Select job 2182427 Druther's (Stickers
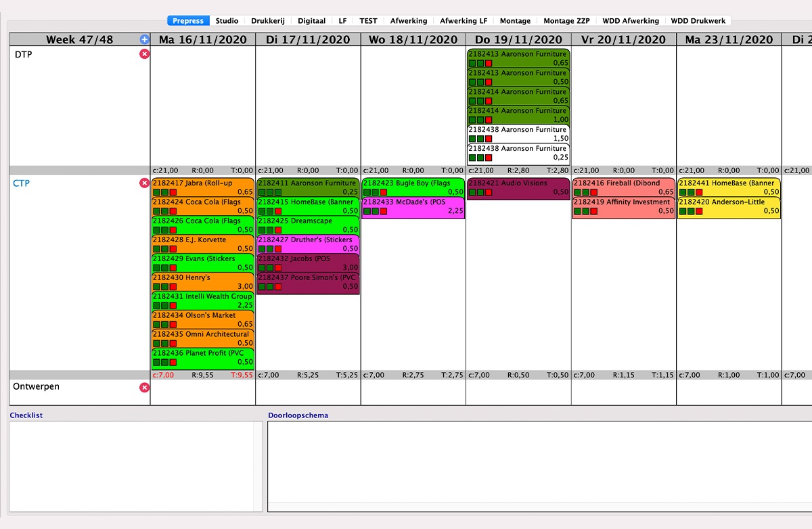Viewport: 812px width, 529px height. click(x=309, y=244)
